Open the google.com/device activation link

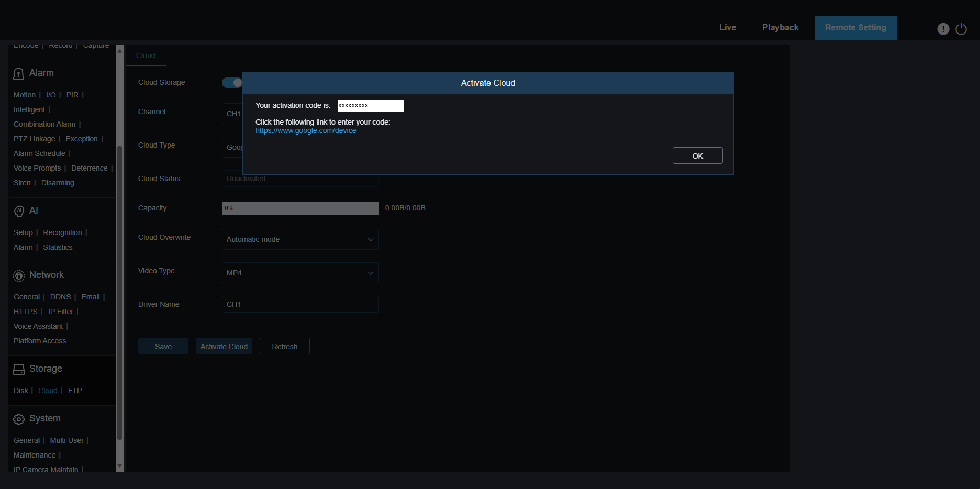pos(306,131)
